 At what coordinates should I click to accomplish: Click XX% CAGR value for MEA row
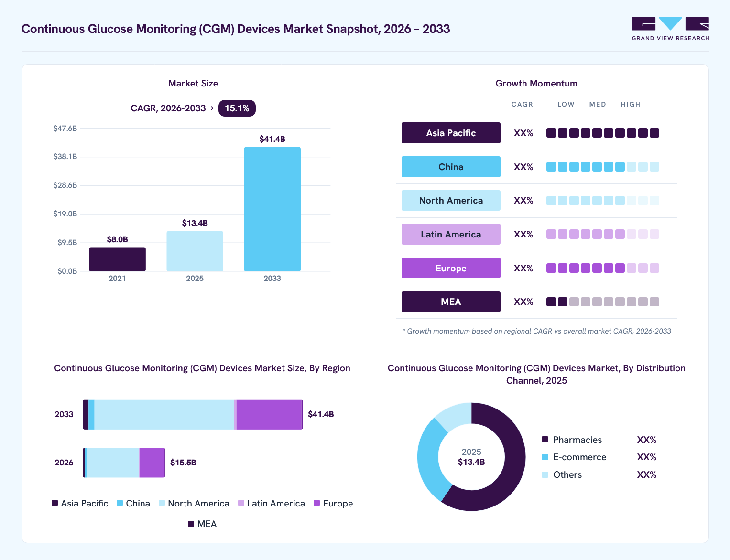pos(523,302)
